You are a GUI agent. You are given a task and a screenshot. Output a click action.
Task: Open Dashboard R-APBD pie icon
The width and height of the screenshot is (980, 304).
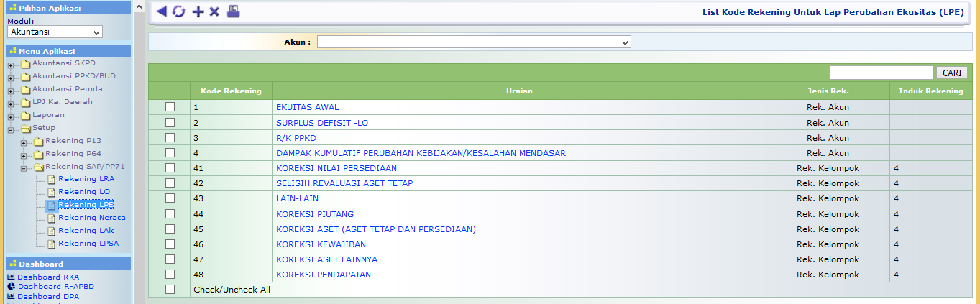pos(12,287)
